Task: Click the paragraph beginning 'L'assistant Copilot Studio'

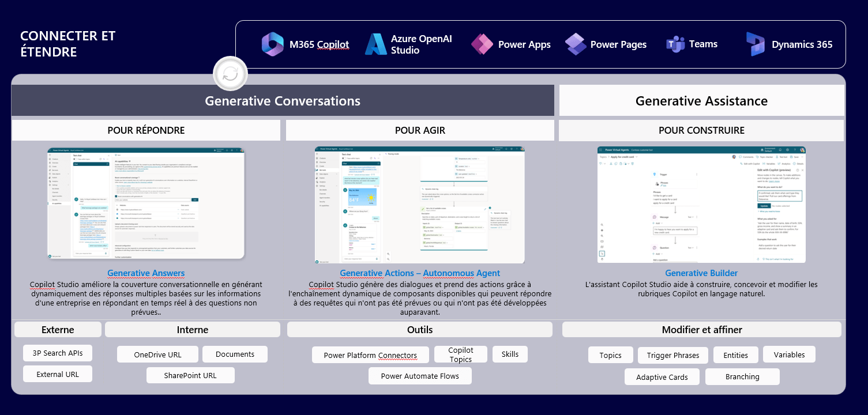Action: pos(701,289)
